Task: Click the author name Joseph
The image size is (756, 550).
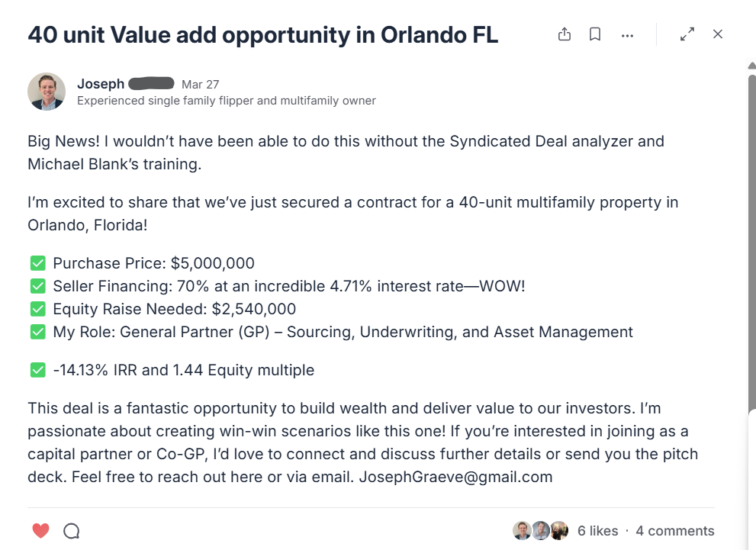Action: tap(100, 84)
